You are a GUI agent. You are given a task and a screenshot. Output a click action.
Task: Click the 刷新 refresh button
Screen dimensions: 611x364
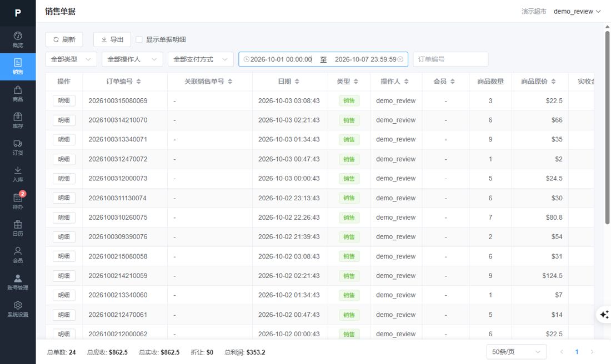pyautogui.click(x=64, y=39)
